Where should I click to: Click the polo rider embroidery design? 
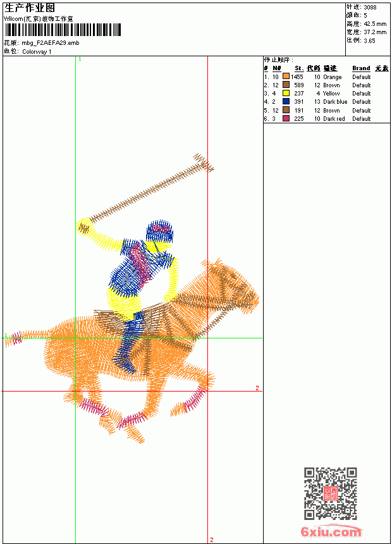click(132, 299)
